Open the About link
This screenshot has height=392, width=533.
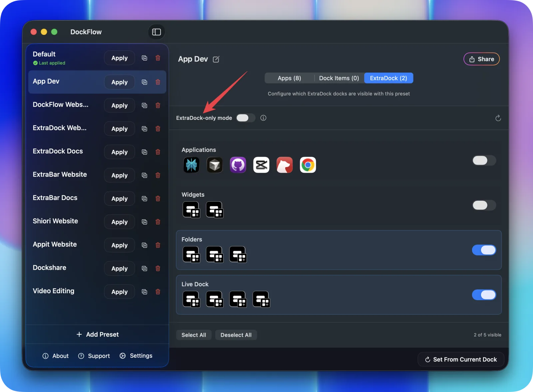coord(55,356)
